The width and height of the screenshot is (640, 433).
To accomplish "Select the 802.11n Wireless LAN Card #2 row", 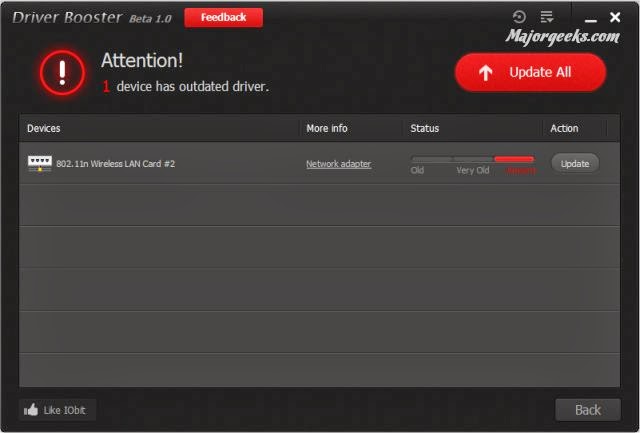I will pyautogui.click(x=319, y=163).
